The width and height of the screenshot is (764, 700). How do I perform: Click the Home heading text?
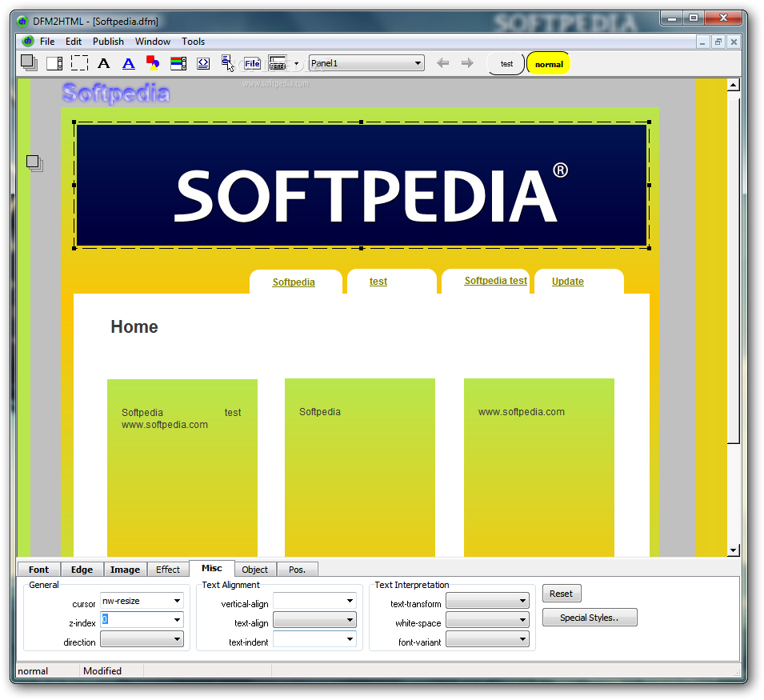[x=134, y=327]
